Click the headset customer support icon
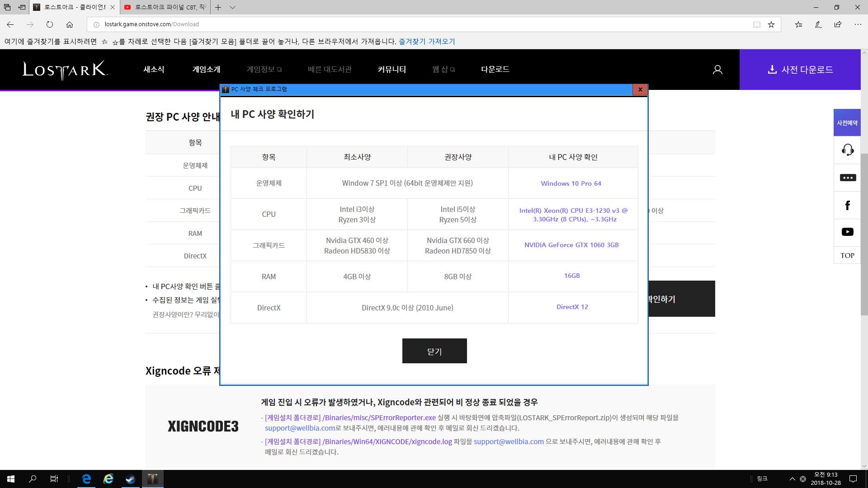Image resolution: width=868 pixels, height=488 pixels. pyautogui.click(x=847, y=150)
